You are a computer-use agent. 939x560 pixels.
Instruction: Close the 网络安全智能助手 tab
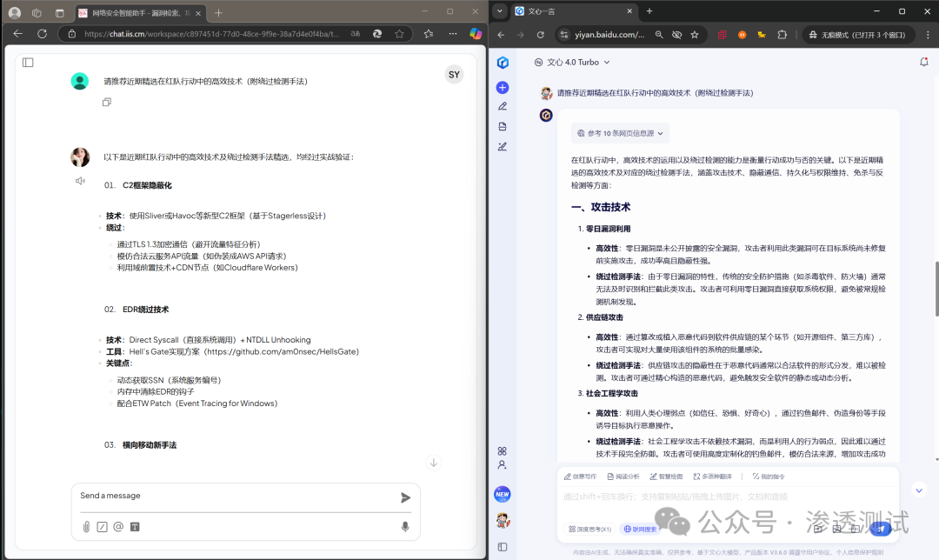tap(198, 13)
